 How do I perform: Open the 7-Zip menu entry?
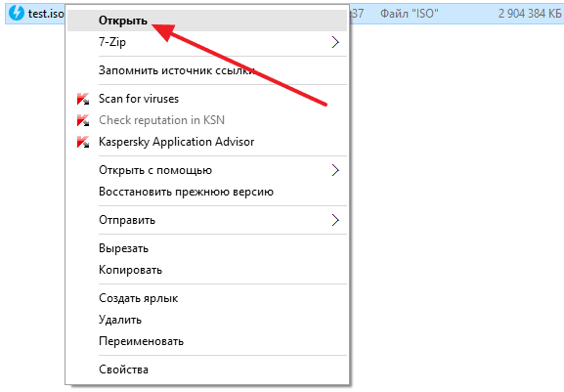click(x=207, y=42)
